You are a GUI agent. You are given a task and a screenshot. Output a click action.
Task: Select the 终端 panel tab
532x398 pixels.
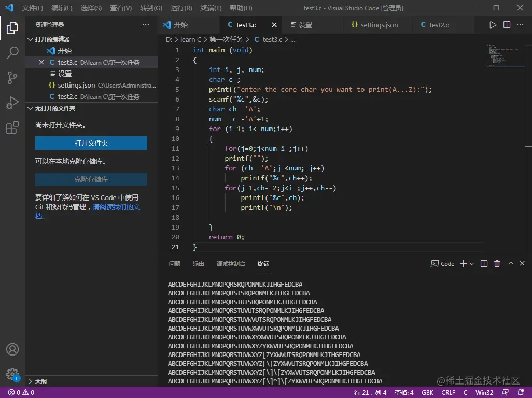(263, 264)
